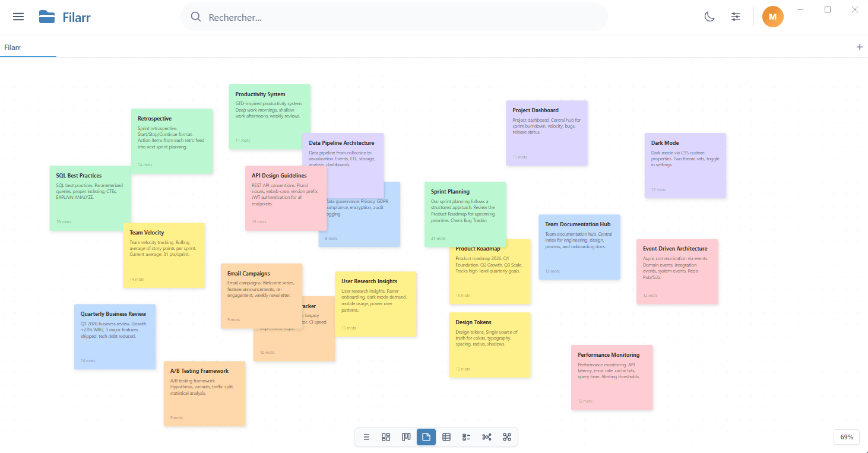Select the Dark Mode purple note
Screen dimensions: 868x453
point(685,165)
